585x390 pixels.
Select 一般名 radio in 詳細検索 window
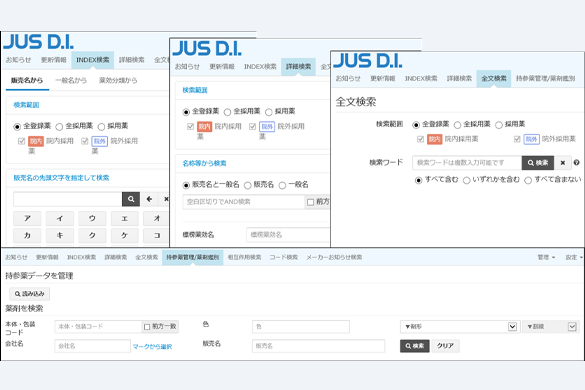pyautogui.click(x=282, y=185)
